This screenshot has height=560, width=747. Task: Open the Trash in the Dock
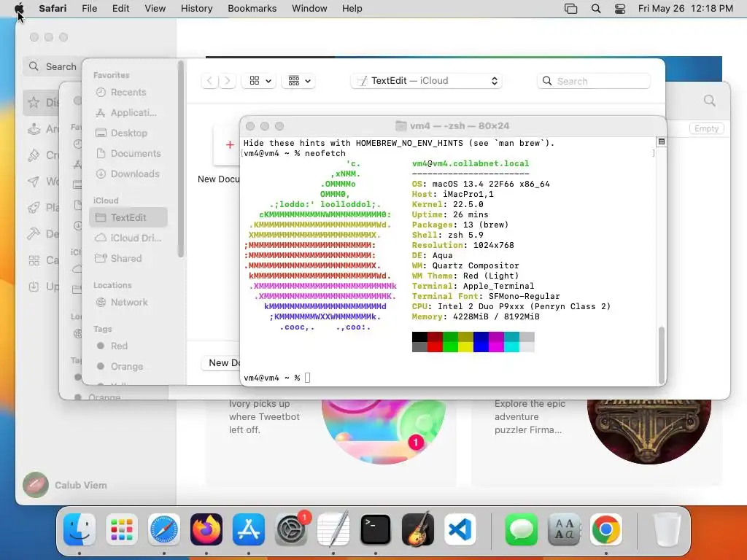pyautogui.click(x=667, y=529)
